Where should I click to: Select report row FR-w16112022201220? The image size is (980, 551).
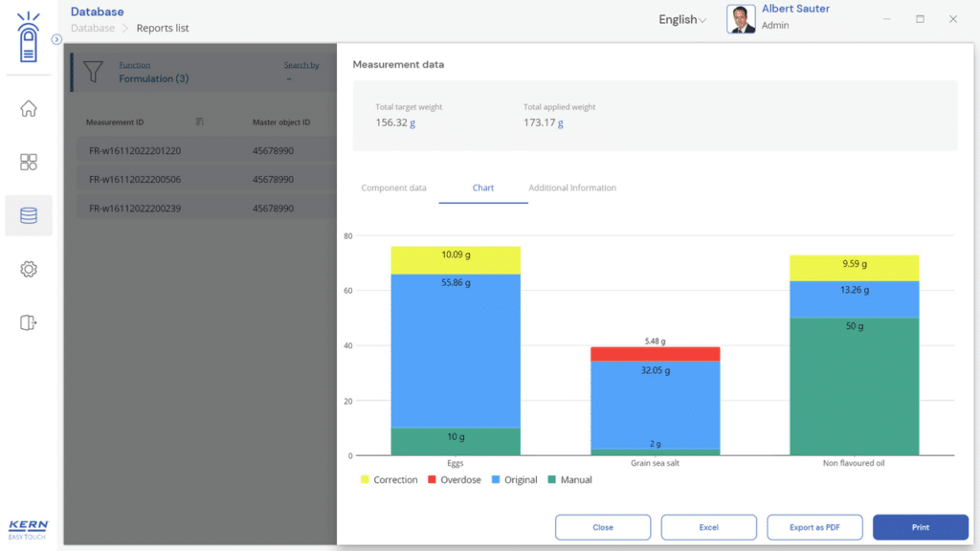pos(135,151)
